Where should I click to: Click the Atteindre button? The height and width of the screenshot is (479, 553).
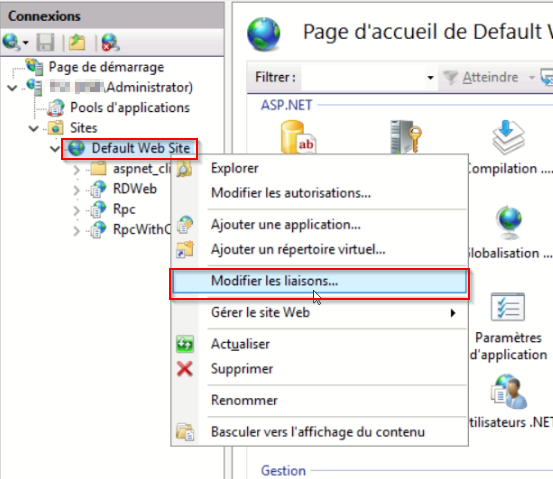pyautogui.click(x=480, y=77)
